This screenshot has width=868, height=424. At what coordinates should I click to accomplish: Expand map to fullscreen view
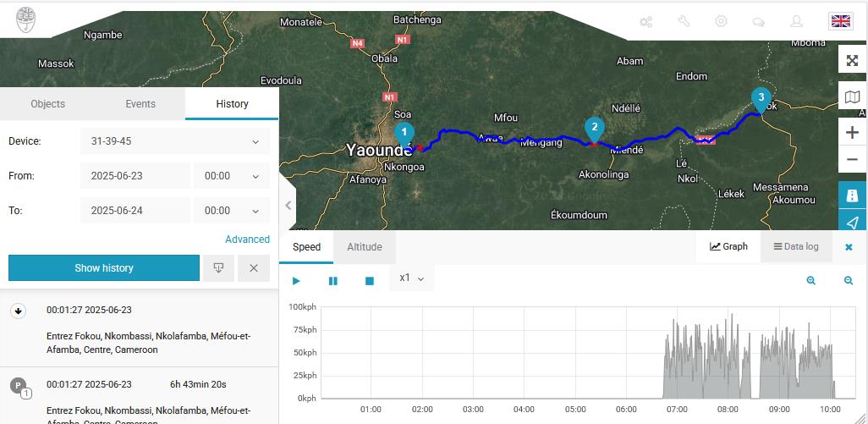[x=852, y=60]
